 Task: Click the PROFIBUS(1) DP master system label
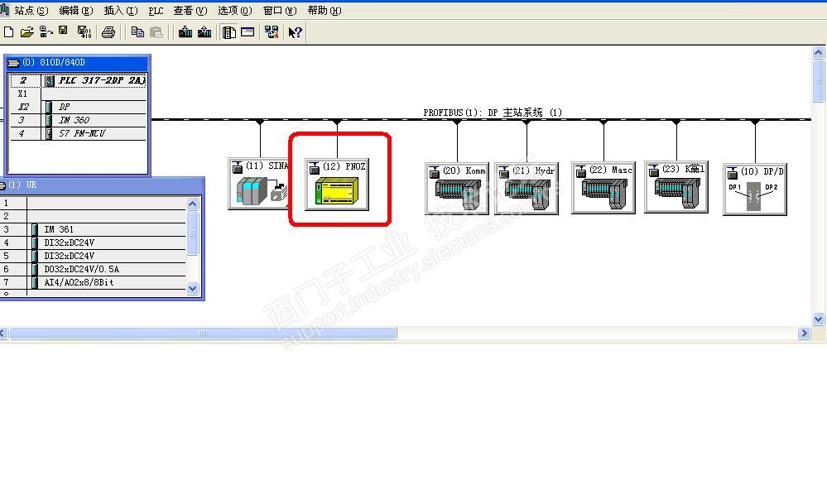pyautogui.click(x=492, y=113)
